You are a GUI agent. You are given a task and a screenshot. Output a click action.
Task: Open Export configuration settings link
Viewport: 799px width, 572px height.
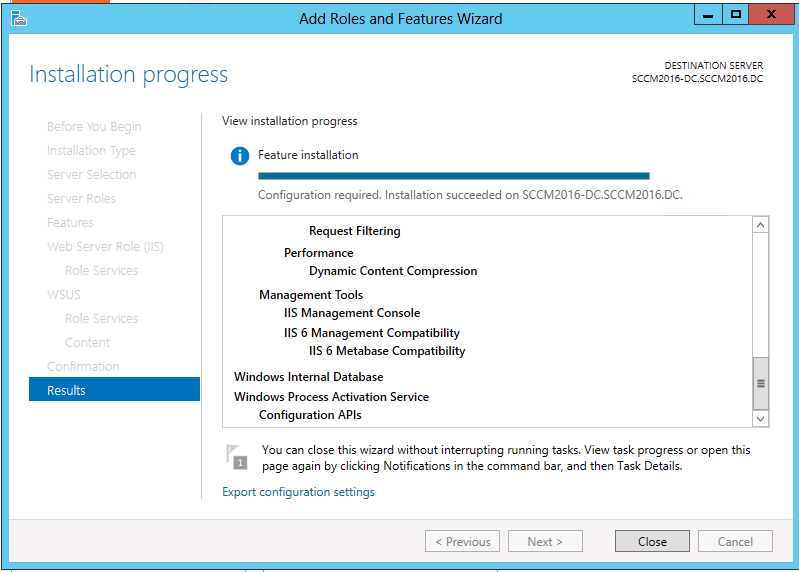pos(298,492)
